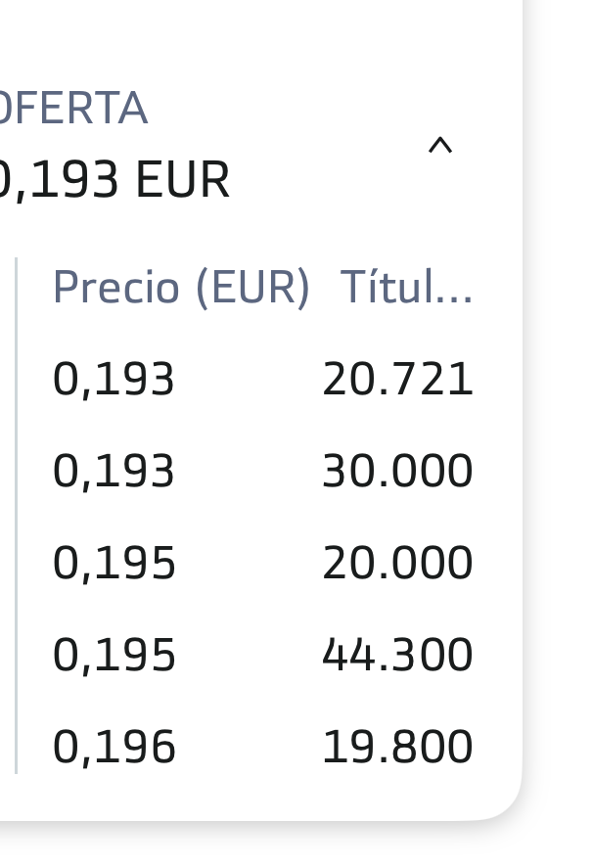593x868 pixels.
Task: Select the 0,193 EUR offer price header
Action: point(114,179)
